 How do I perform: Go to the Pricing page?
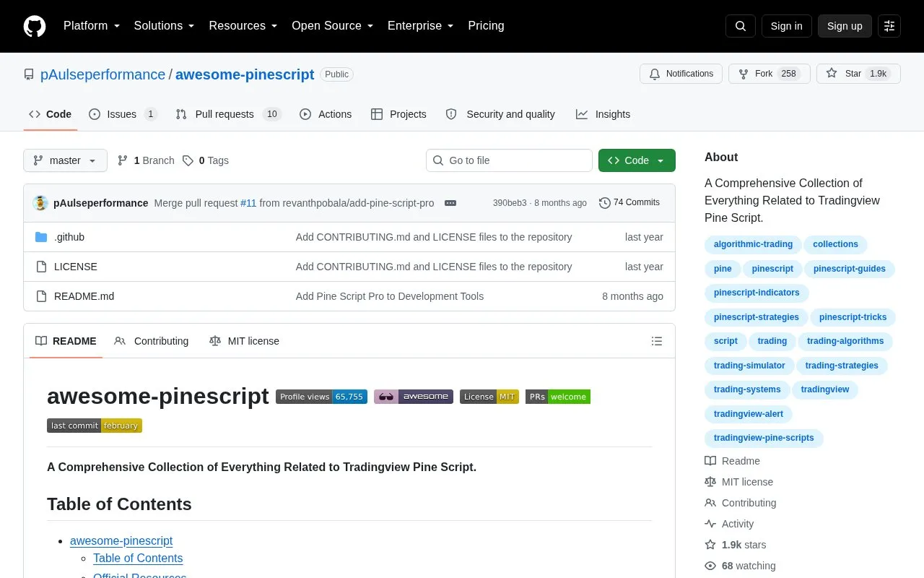pyautogui.click(x=486, y=26)
